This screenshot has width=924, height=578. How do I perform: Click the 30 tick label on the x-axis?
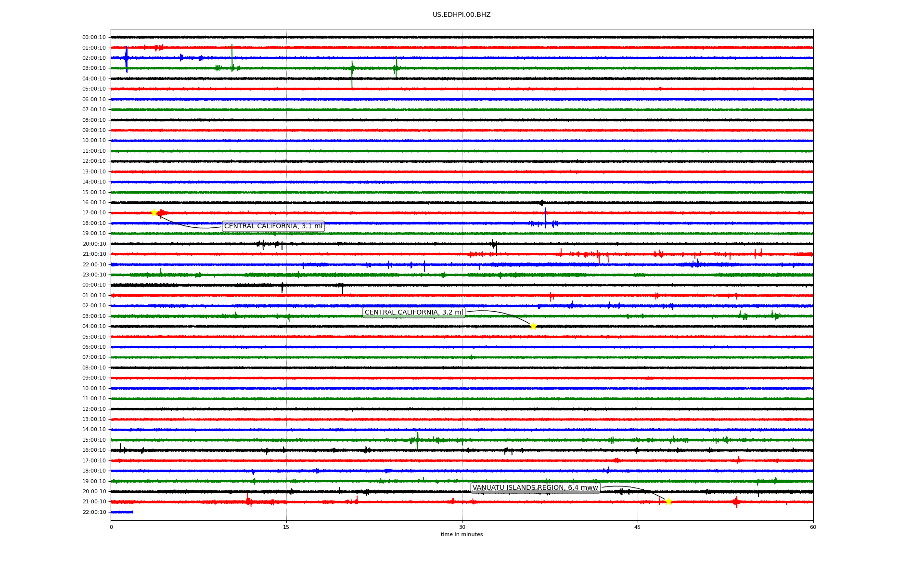coord(462,527)
